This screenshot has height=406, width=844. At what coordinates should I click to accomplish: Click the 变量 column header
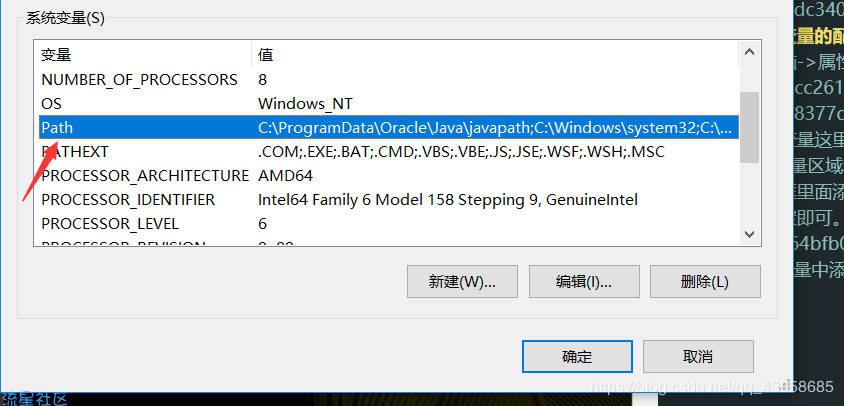144,54
